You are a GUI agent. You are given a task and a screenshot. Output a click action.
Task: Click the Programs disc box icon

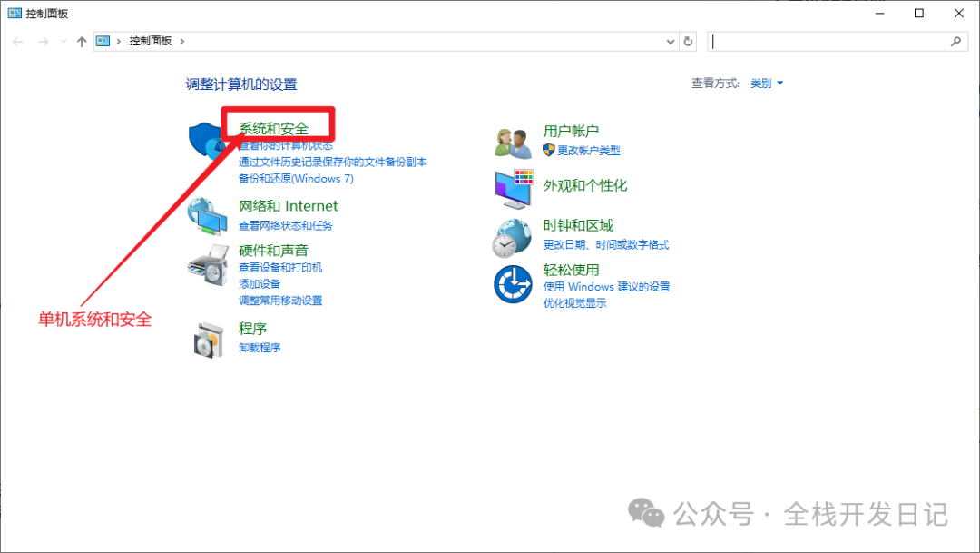tap(208, 340)
